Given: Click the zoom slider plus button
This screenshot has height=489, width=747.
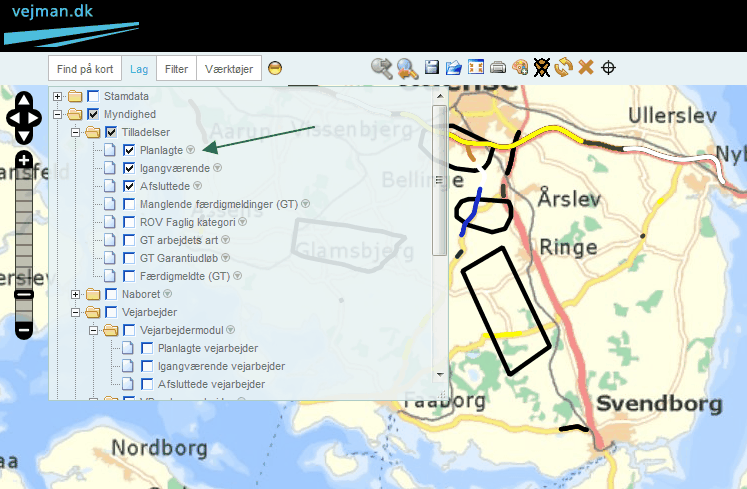Looking at the screenshot, I should [25, 161].
